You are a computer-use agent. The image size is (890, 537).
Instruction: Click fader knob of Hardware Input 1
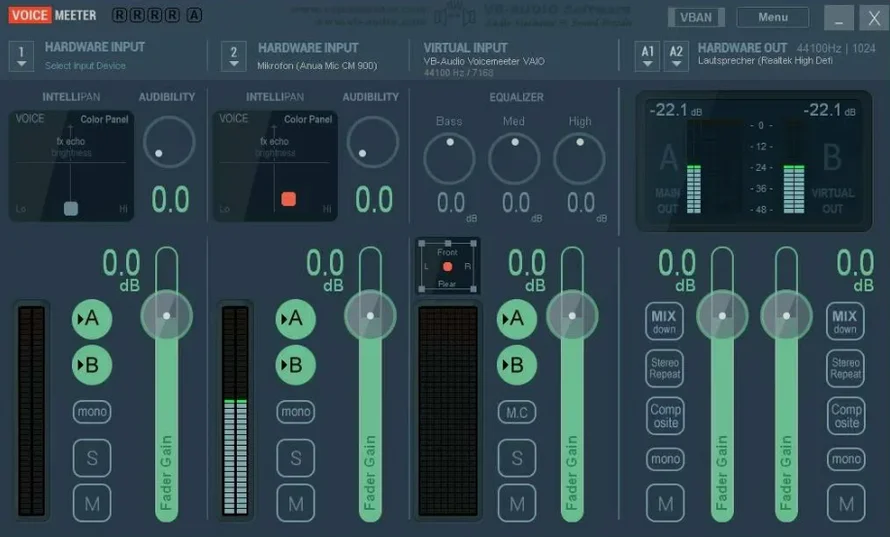click(x=166, y=316)
